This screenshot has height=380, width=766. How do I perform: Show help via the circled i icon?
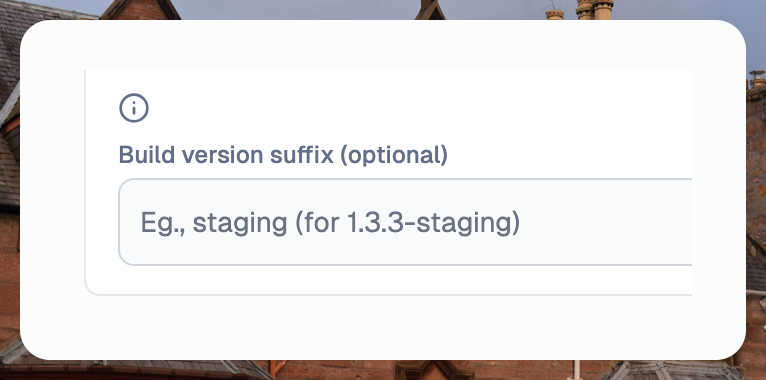click(134, 108)
